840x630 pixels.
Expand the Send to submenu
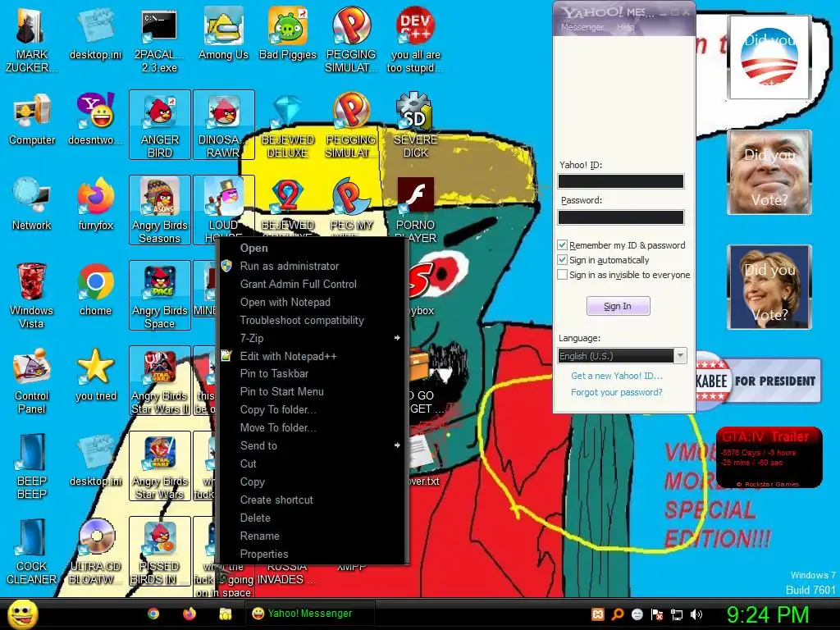click(313, 445)
